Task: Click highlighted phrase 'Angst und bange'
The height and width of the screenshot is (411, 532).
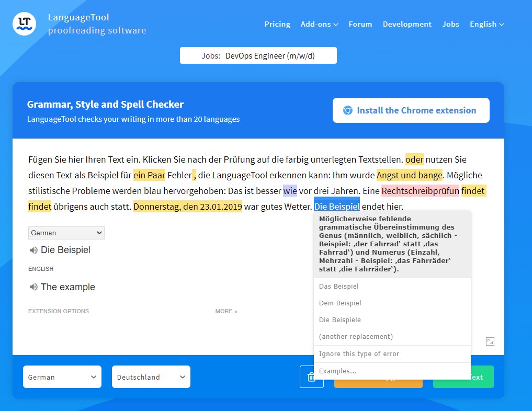Action: (410, 175)
